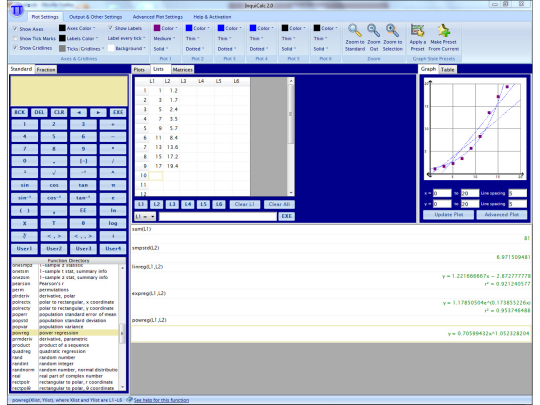Toggle the Show Axes checkbox
This screenshot has width=540, height=405.
click(x=15, y=29)
